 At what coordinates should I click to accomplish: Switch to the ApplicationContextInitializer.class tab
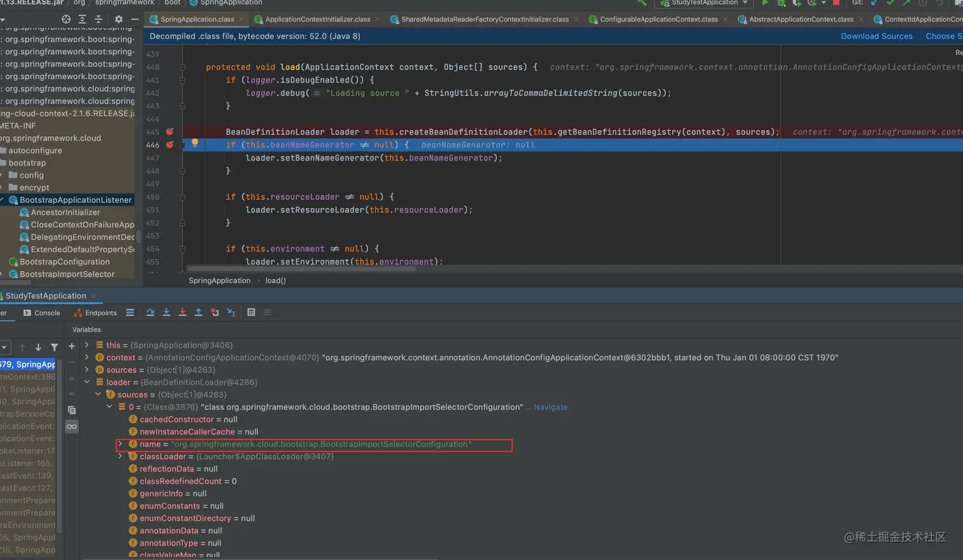[317, 20]
